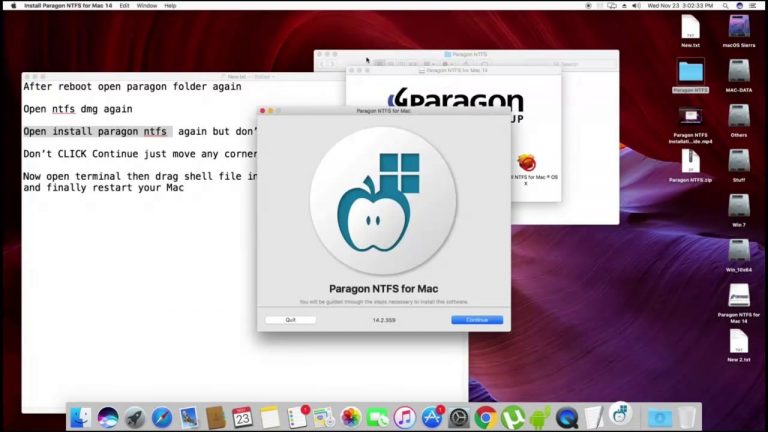Screen dimensions: 768x432
Task: Click the display mirroring menu bar icon
Action: (612, 5)
